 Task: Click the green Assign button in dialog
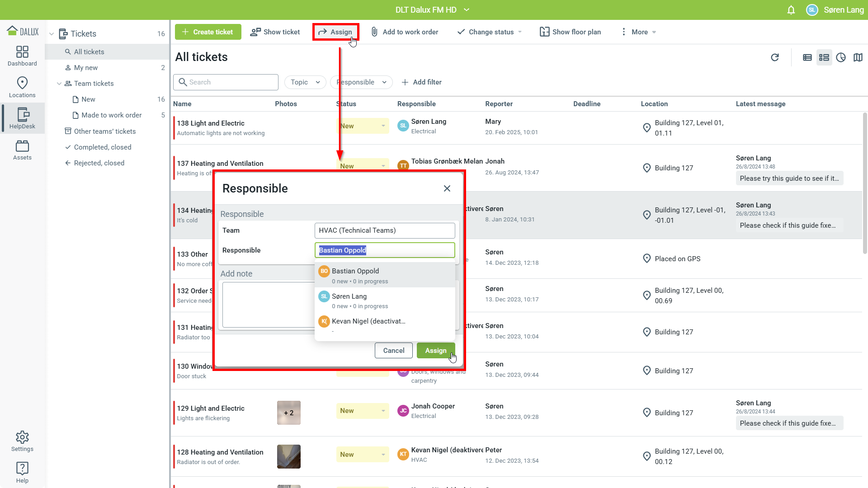pos(435,351)
